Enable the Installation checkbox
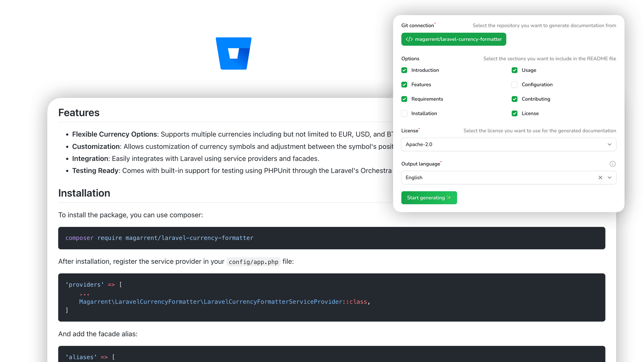Screen dimensions: 644x362 tap(404, 113)
